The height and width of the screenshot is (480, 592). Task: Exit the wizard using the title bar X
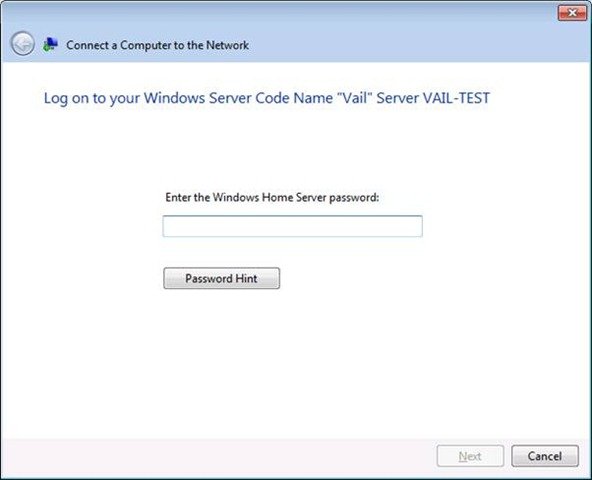572,13
